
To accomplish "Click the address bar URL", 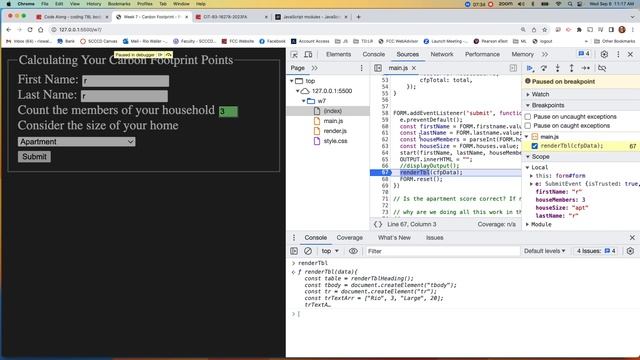I will point(80,29).
